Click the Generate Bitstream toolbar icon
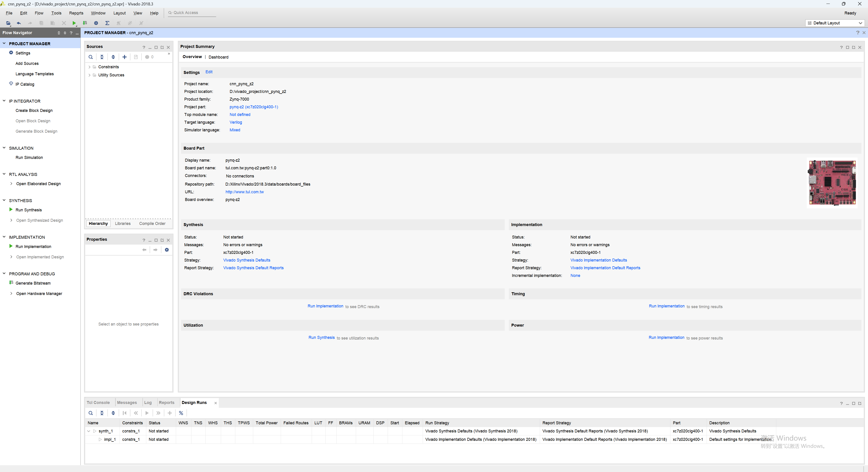The width and height of the screenshot is (868, 472). point(85,23)
